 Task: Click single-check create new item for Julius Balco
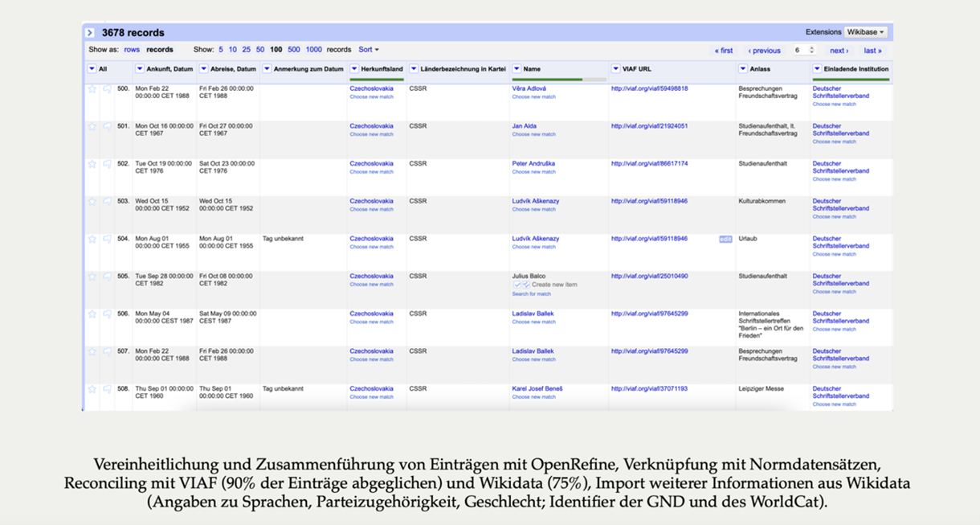coord(517,285)
